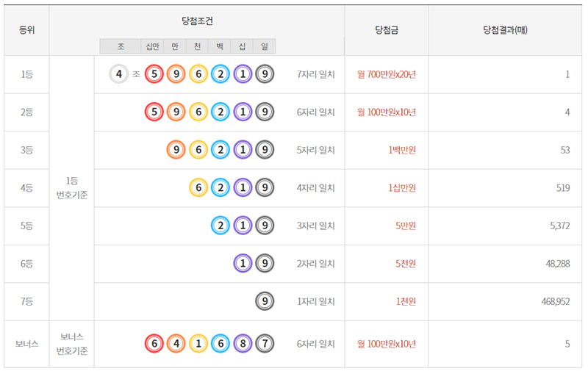This screenshot has width=588, height=371.
Task: Click the 3등 rank cell
Action: click(26, 150)
